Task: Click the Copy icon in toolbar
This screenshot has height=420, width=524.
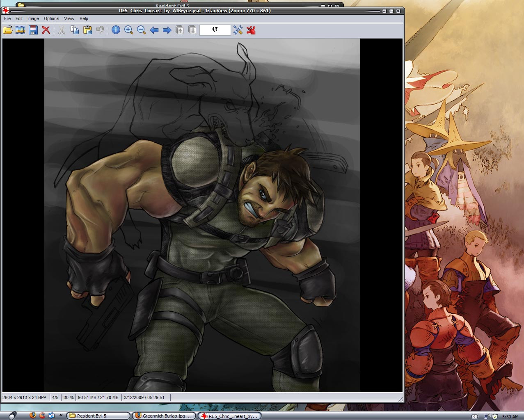Action: point(75,30)
